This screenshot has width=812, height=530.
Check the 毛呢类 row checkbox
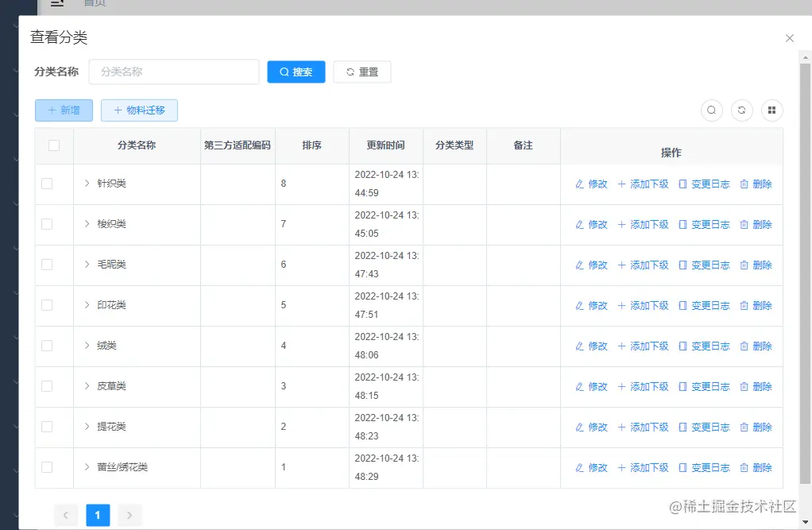coord(47,265)
